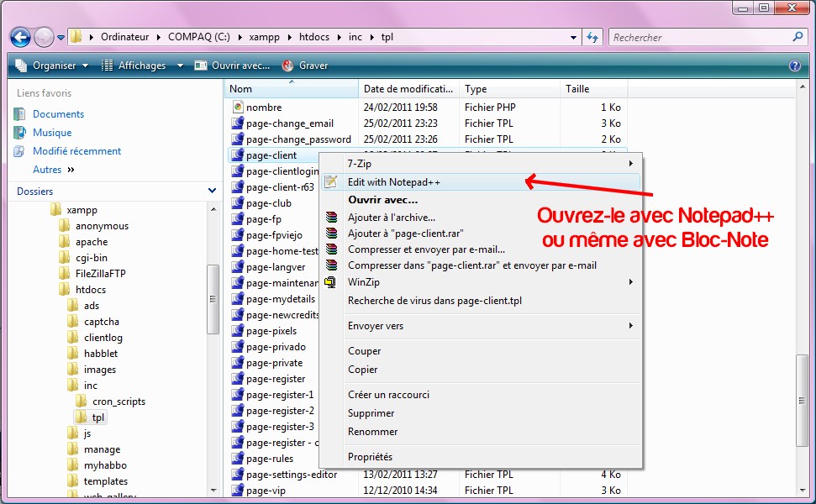
Task: Open the Affichages dropdown arrow
Action: [180, 66]
